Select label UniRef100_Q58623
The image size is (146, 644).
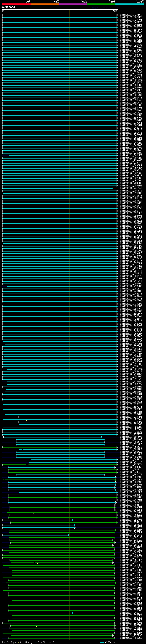point(131,557)
